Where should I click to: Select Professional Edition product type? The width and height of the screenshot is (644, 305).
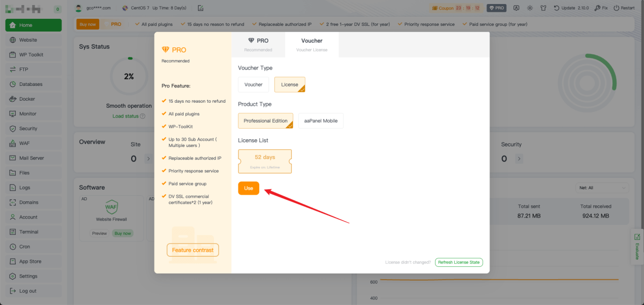[265, 121]
